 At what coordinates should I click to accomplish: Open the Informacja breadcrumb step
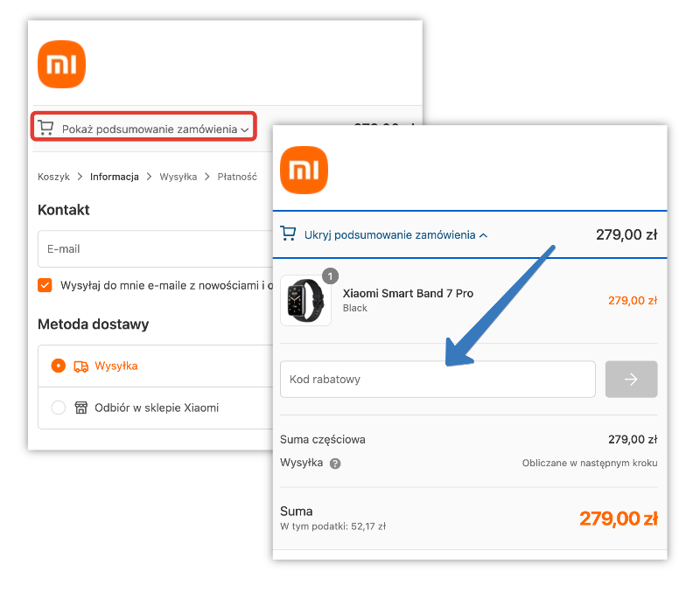[115, 177]
